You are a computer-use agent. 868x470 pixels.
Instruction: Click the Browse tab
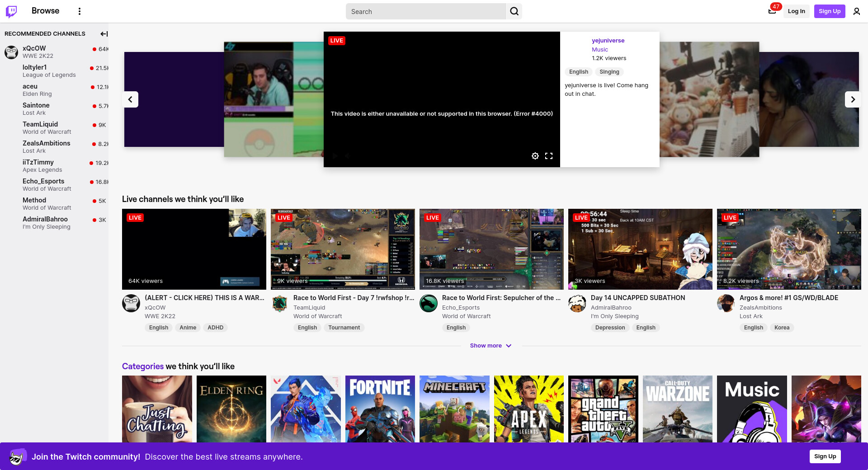click(45, 11)
